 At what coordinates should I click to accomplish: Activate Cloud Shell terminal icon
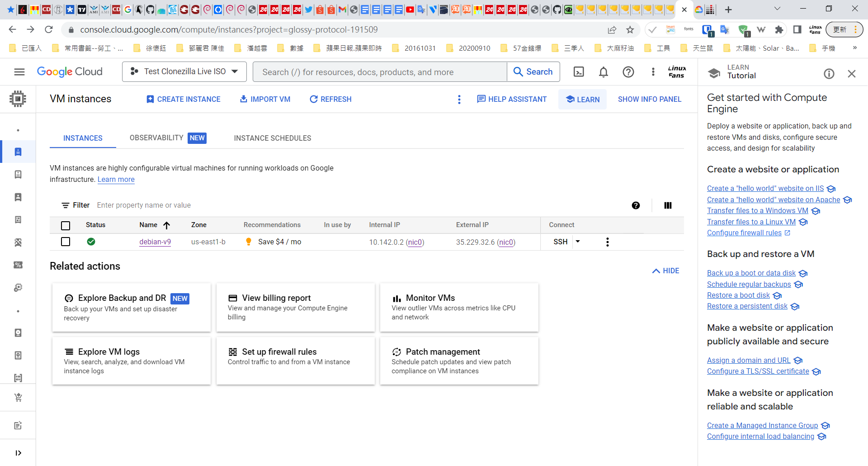(579, 72)
